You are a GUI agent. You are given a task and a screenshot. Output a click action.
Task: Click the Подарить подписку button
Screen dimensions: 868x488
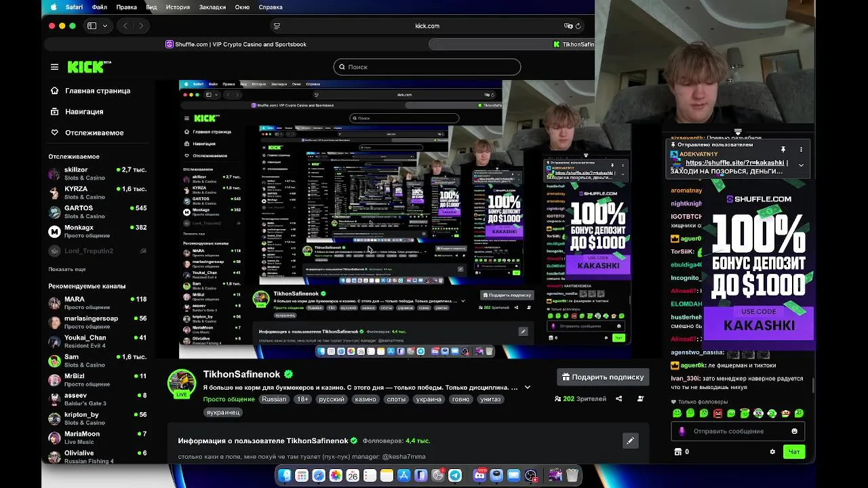click(603, 377)
